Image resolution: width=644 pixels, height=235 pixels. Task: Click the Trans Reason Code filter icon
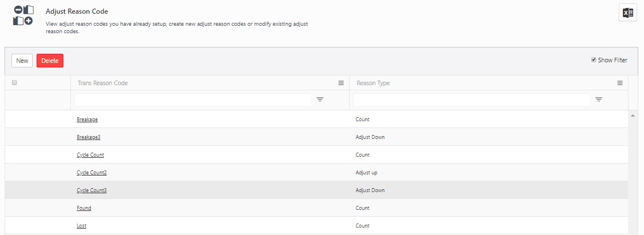[320, 99]
